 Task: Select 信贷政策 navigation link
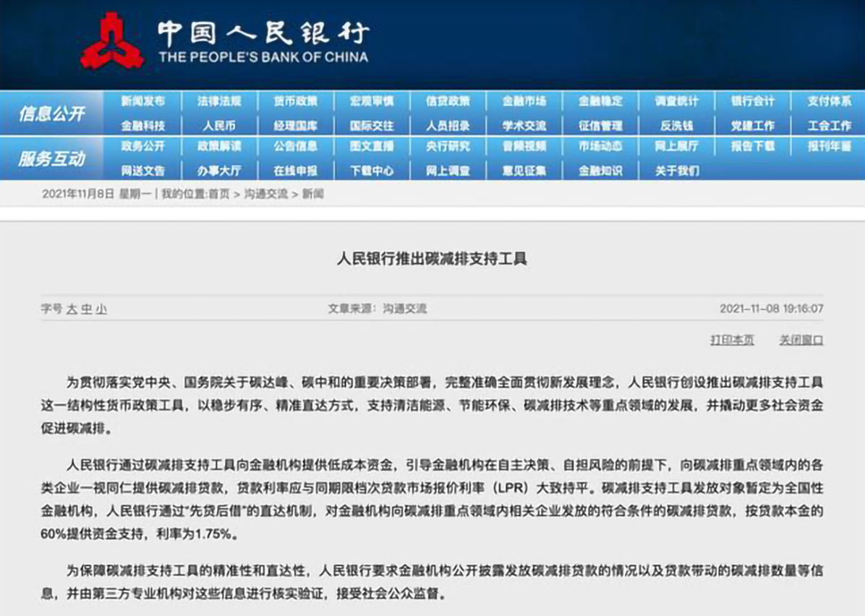tap(448, 101)
